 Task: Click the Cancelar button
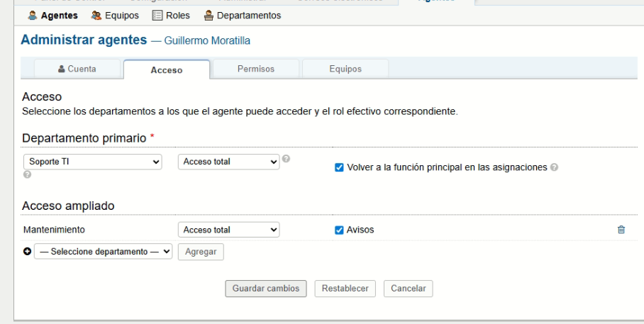click(x=408, y=289)
